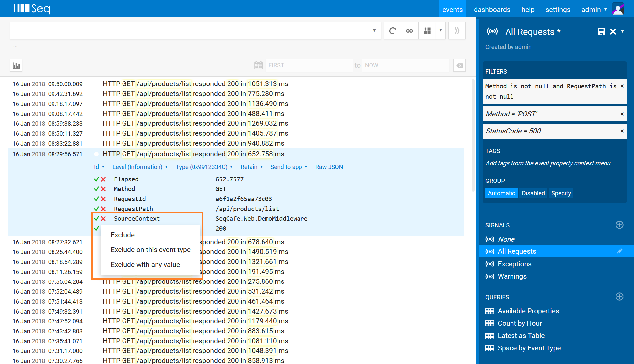Save the All Requests signal

601,32
